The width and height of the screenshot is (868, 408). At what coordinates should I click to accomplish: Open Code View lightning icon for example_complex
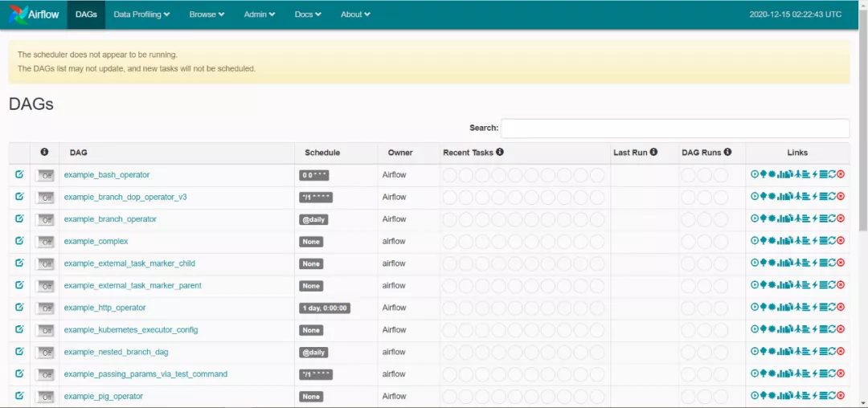point(815,240)
